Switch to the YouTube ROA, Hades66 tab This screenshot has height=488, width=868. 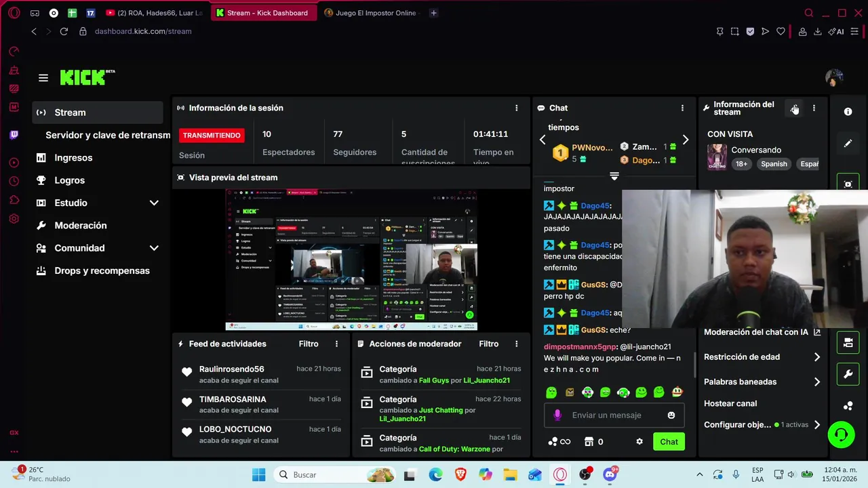(x=155, y=13)
